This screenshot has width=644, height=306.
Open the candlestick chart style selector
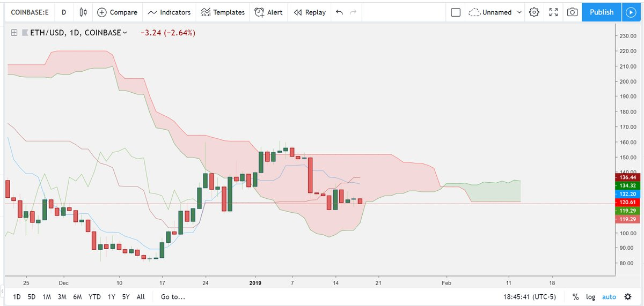point(83,12)
